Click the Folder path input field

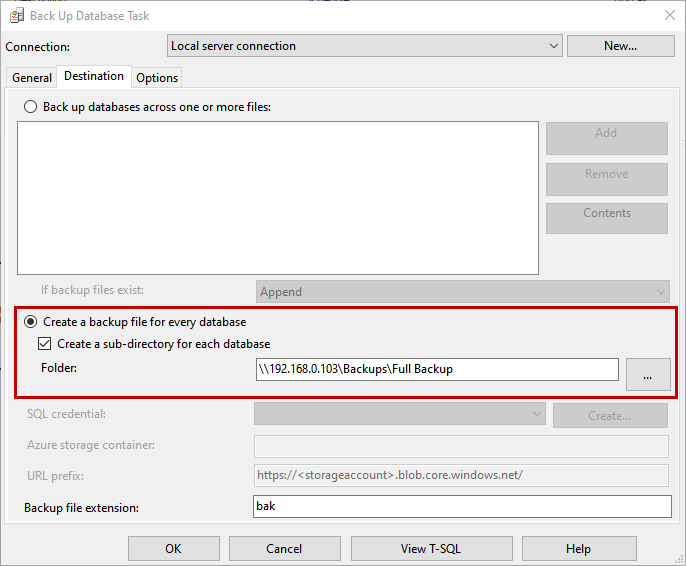[x=437, y=370]
